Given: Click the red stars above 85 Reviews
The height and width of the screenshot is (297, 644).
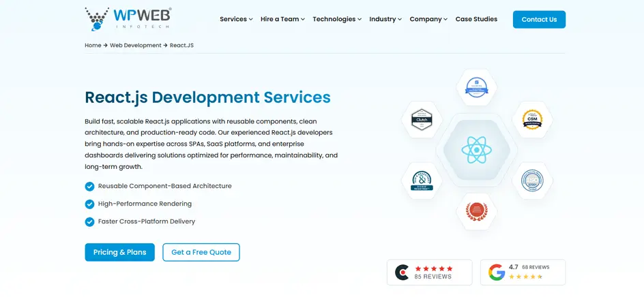Looking at the screenshot, I should point(434,268).
